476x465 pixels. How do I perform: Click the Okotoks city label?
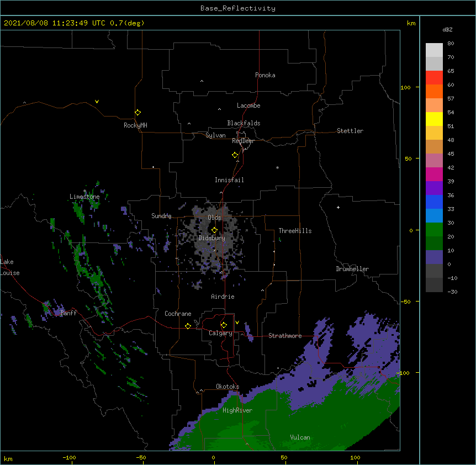point(228,387)
